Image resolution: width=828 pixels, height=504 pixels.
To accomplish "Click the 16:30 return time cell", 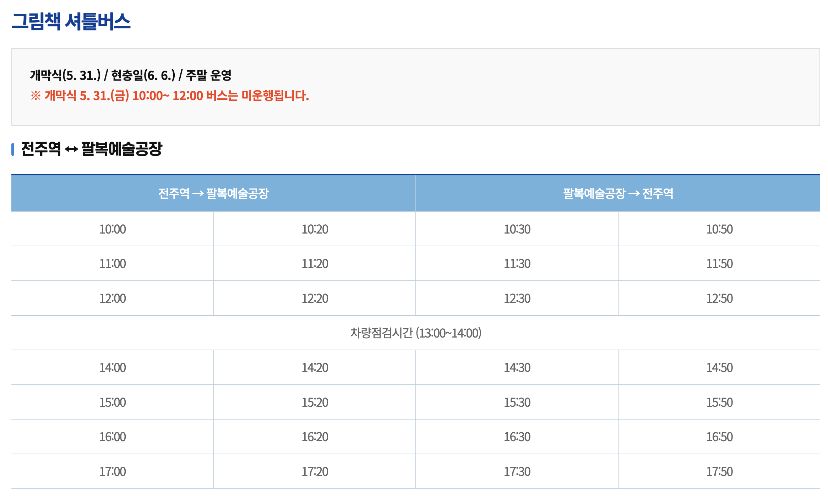I will click(x=517, y=437).
